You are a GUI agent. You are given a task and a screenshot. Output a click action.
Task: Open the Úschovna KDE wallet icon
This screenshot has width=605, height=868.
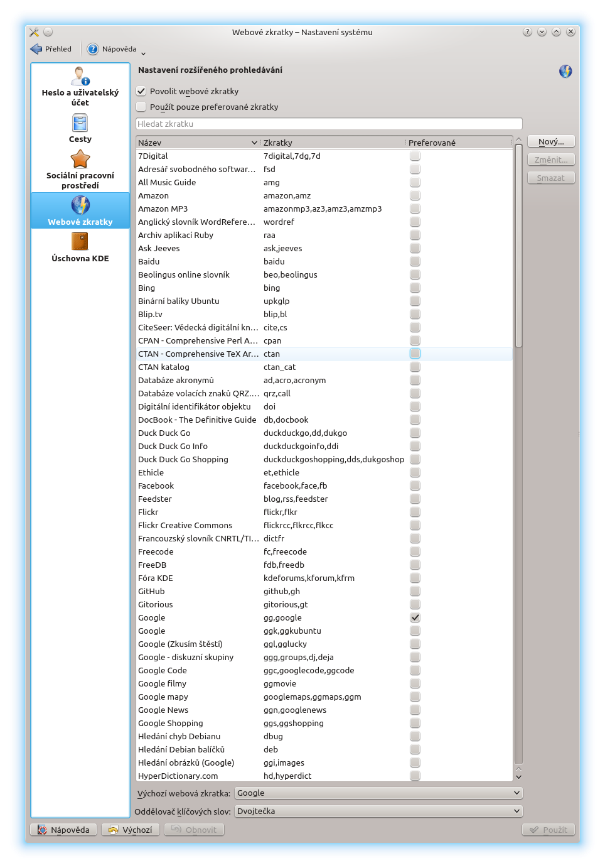click(80, 242)
